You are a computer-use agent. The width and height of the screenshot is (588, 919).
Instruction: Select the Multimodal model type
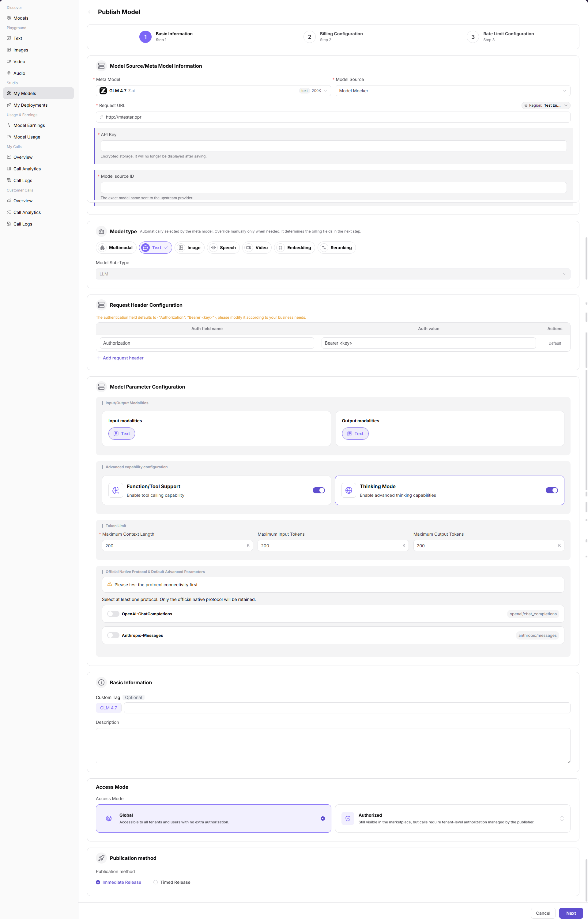click(116, 248)
